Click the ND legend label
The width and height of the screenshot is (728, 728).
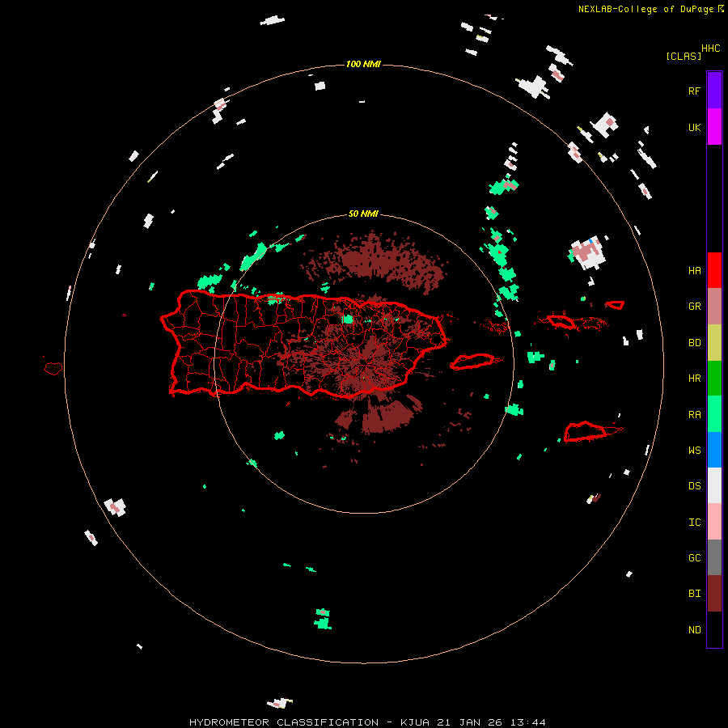694,629
